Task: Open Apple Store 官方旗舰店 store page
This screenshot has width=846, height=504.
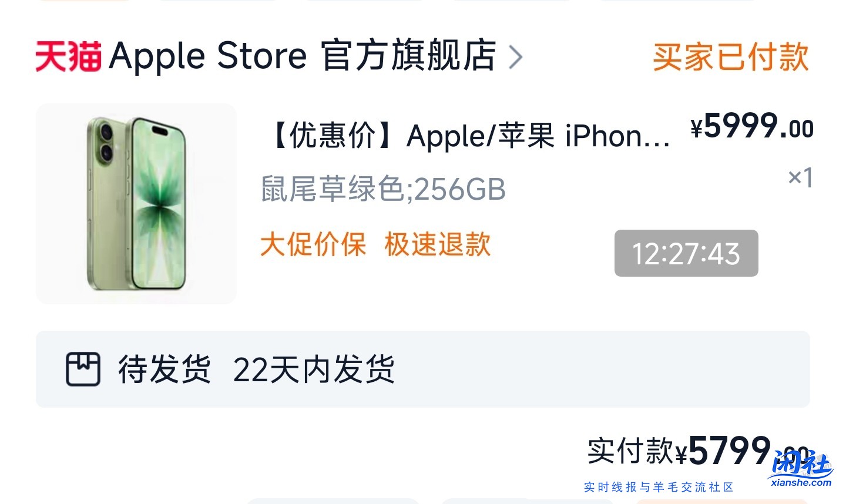Action: 303,56
